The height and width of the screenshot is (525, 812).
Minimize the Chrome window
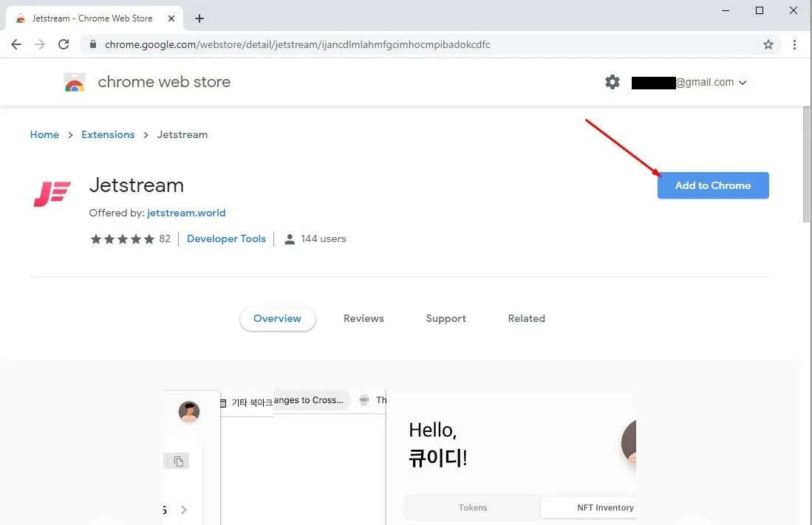tap(726, 10)
